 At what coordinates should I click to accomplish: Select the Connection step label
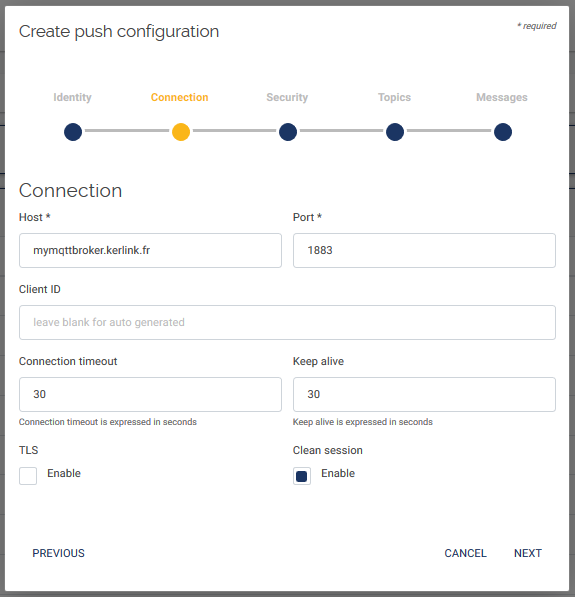click(x=179, y=97)
